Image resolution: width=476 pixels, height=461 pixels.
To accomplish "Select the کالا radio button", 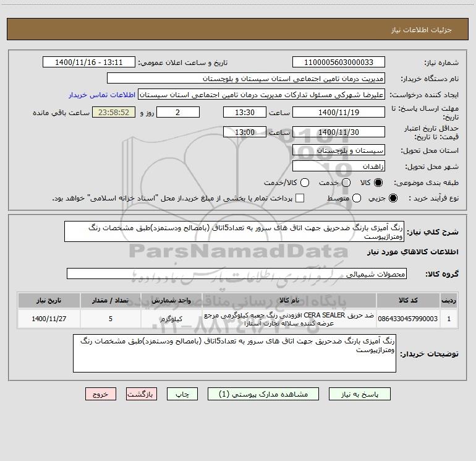I will [378, 183].
